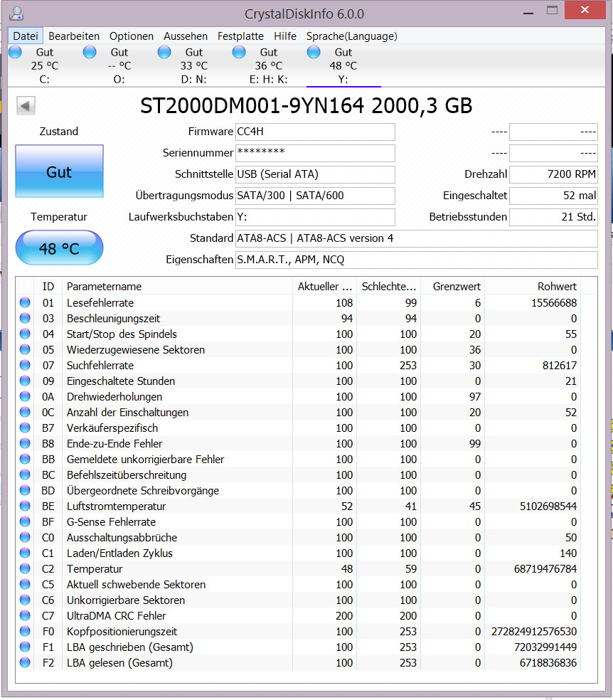Open the Hilfe menu
Image resolution: width=613 pixels, height=700 pixels.
(285, 36)
